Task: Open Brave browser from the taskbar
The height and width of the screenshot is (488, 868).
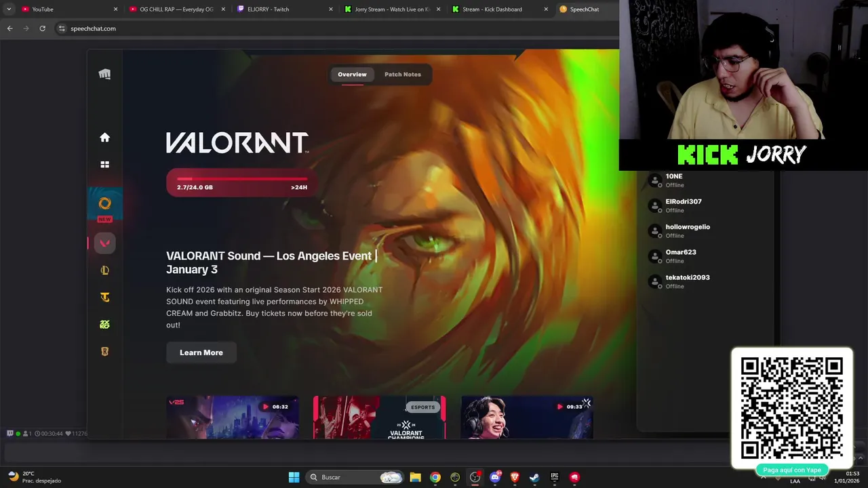Action: pos(515,477)
